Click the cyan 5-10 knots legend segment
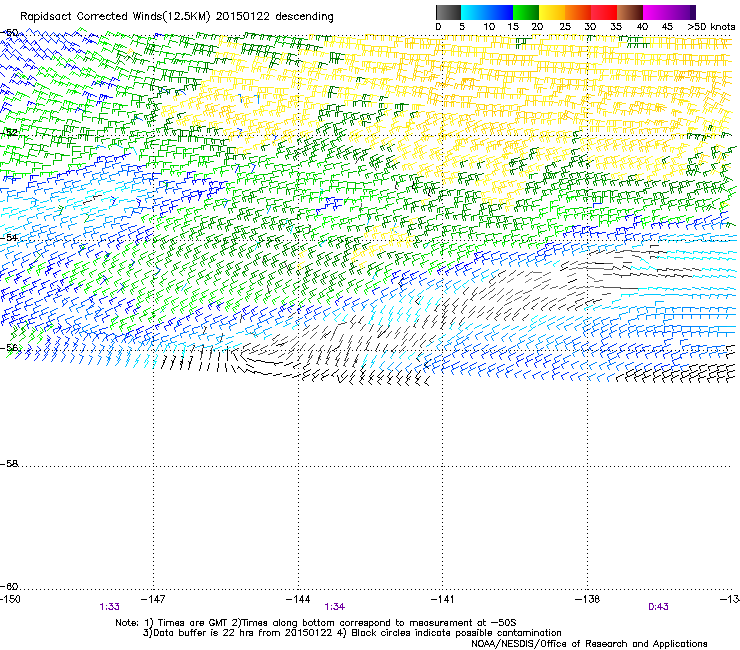Viewport: 740px width, 650px height. (x=474, y=12)
